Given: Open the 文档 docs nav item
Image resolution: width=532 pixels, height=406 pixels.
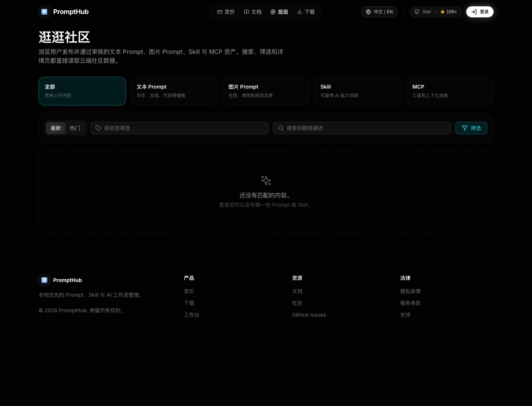Looking at the screenshot, I should click(x=253, y=12).
